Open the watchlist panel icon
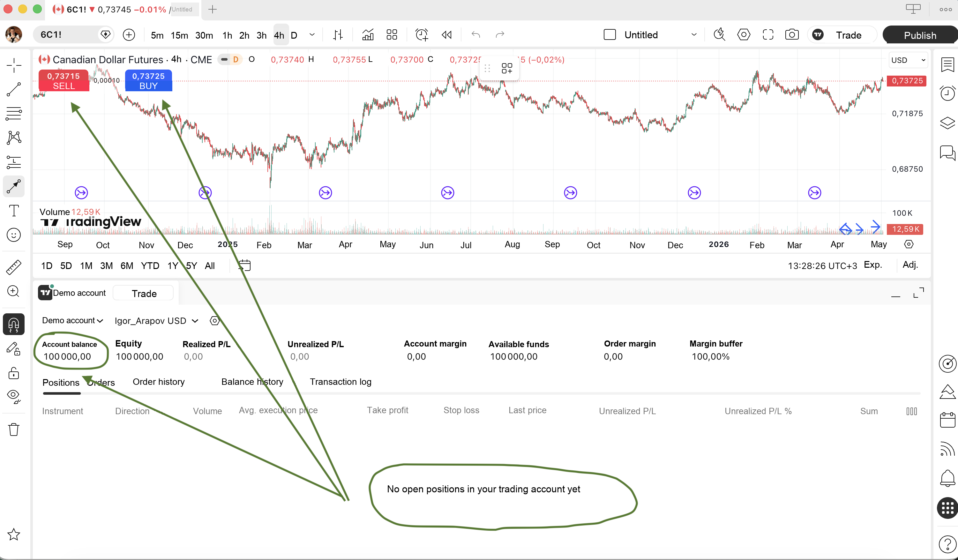958x560 pixels. pyautogui.click(x=947, y=65)
